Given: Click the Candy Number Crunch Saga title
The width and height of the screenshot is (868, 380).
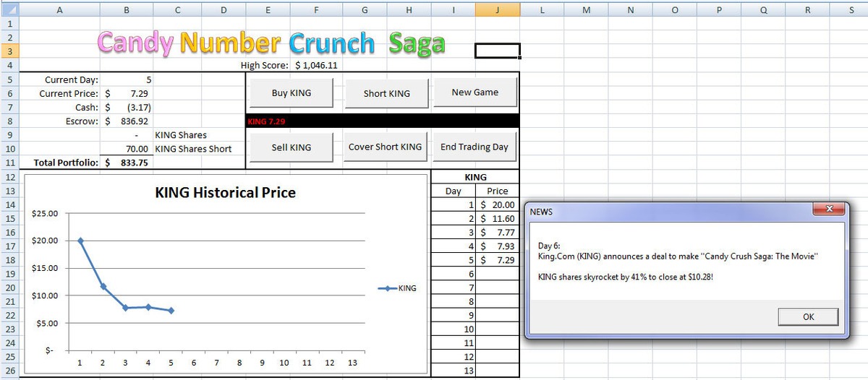Looking at the screenshot, I should tap(271, 43).
